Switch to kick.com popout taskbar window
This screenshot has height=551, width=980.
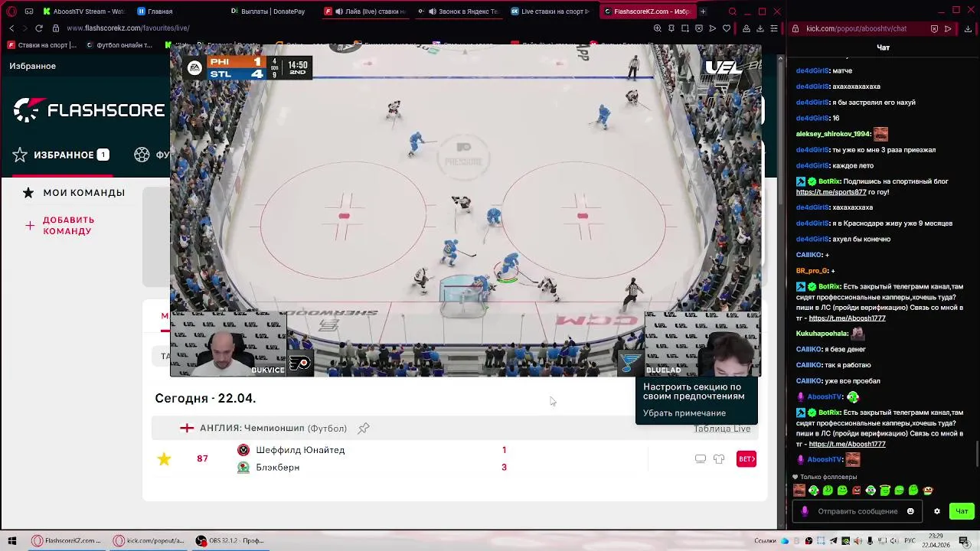coord(150,541)
